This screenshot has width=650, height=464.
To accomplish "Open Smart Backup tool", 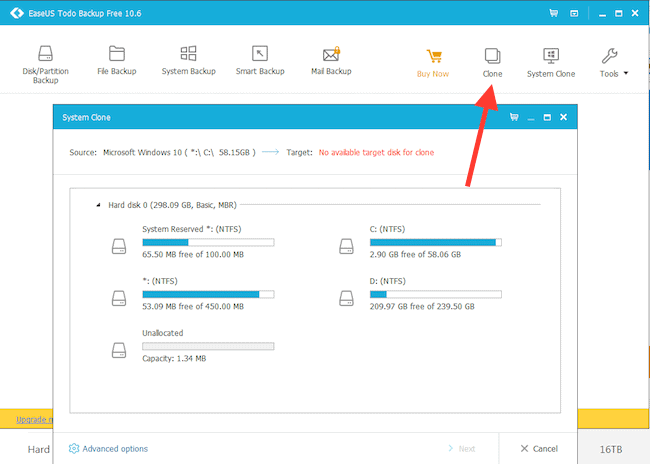I will coord(260,61).
